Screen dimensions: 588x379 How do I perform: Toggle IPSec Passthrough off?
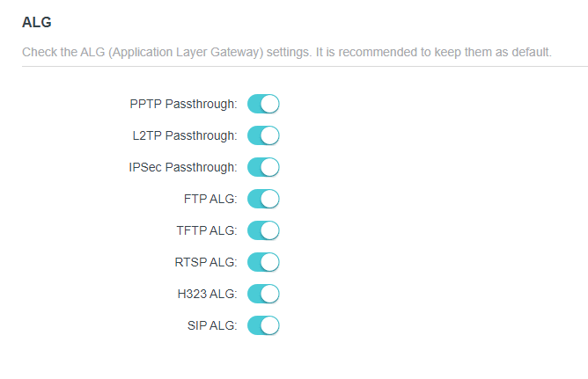coord(263,167)
